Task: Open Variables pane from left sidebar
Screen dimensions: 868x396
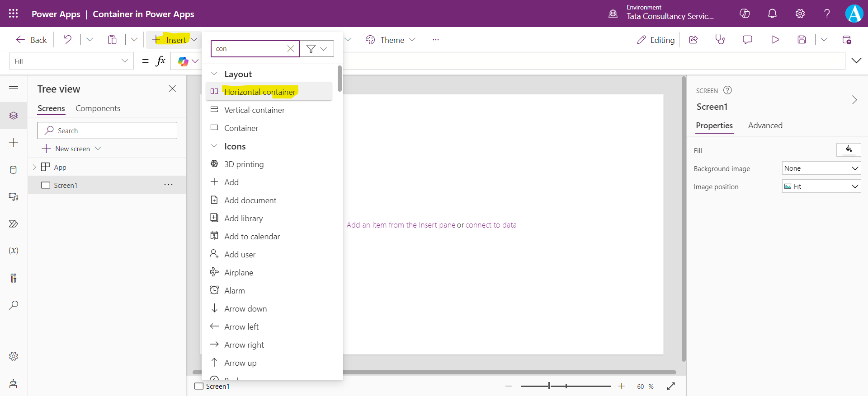Action: tap(14, 251)
